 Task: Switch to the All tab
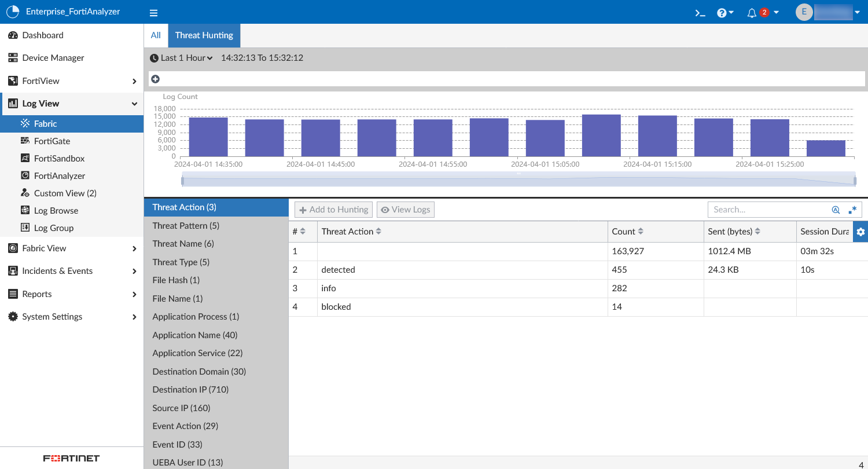pyautogui.click(x=156, y=35)
